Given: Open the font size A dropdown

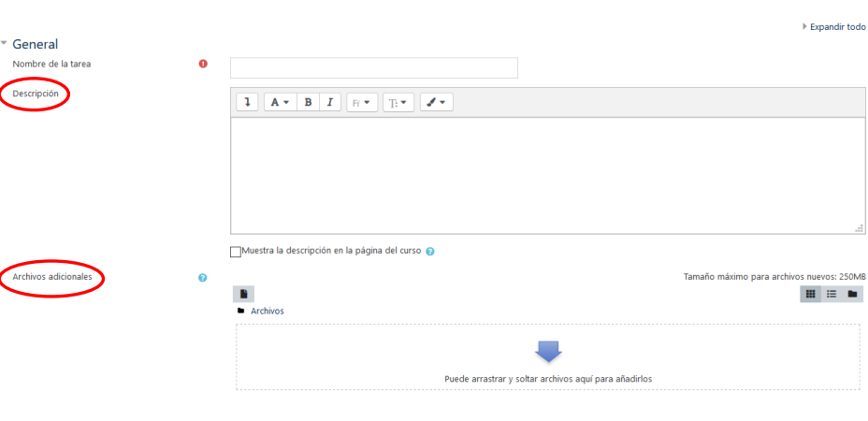Looking at the screenshot, I should click(x=281, y=103).
